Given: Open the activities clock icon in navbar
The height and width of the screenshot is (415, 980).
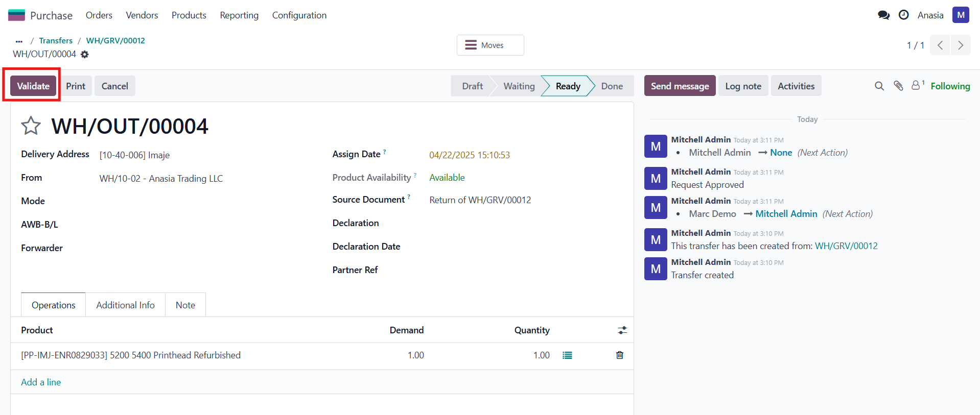Looking at the screenshot, I should (903, 15).
